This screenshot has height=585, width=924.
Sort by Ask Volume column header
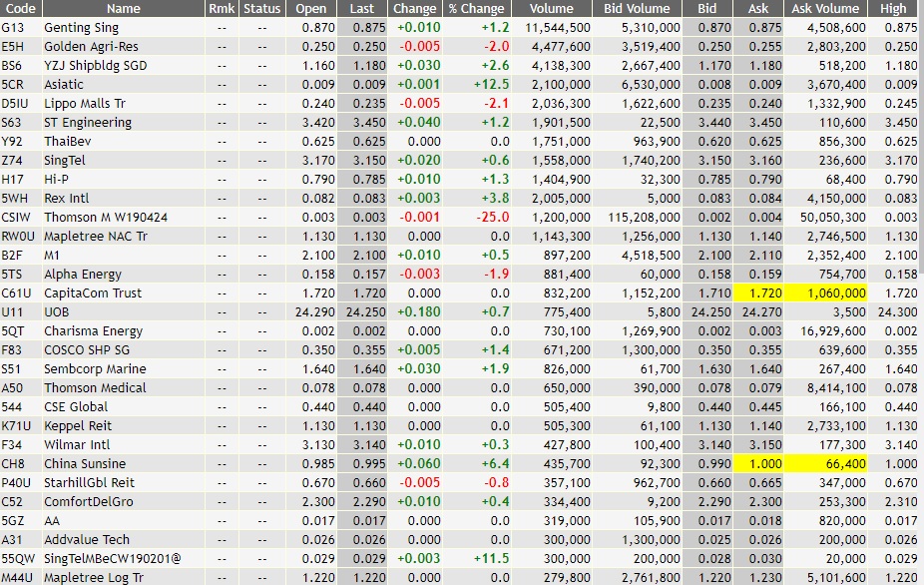825,8
